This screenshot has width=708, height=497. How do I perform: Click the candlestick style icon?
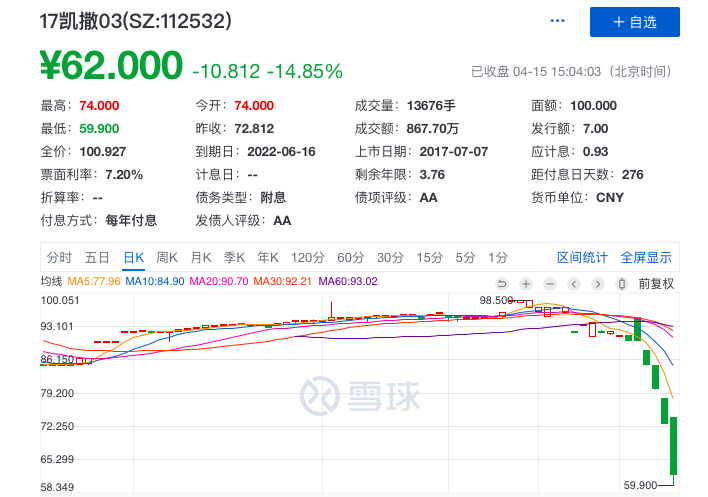tap(622, 283)
